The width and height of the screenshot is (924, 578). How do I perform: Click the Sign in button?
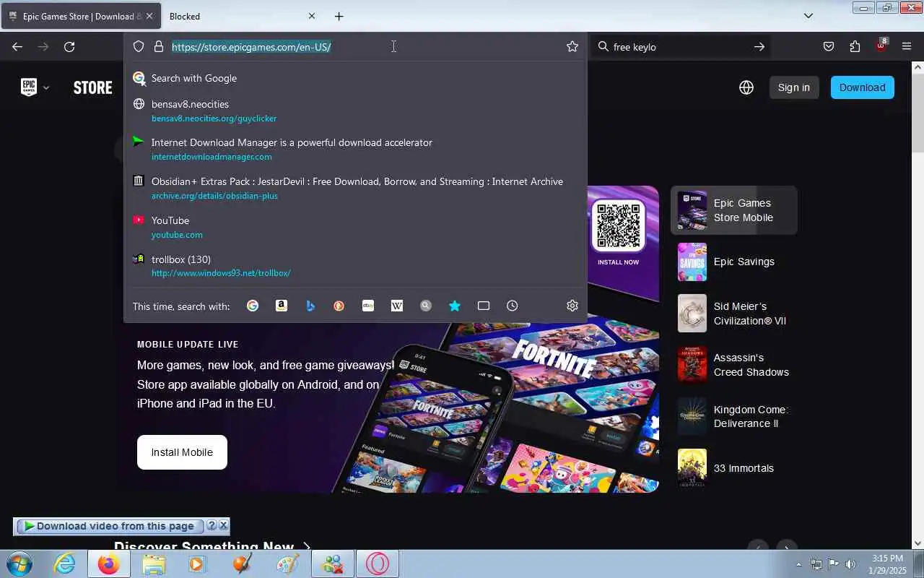794,87
